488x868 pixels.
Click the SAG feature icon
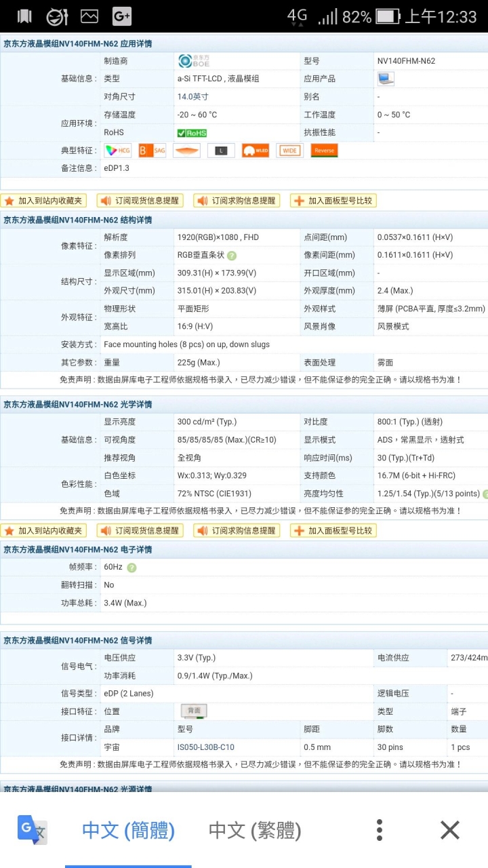coord(152,151)
